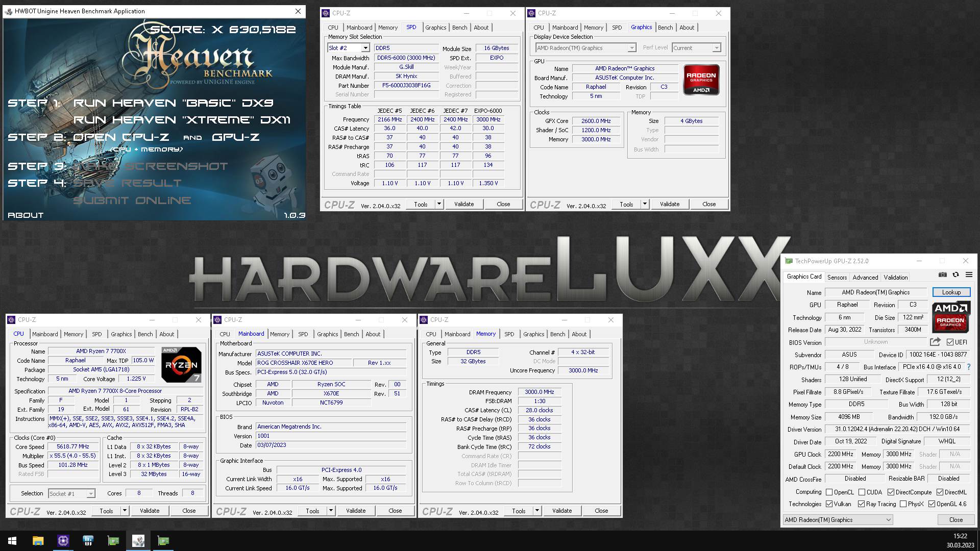Click the Heaven Benchmark taskbar icon
The image size is (980, 551).
point(138,541)
